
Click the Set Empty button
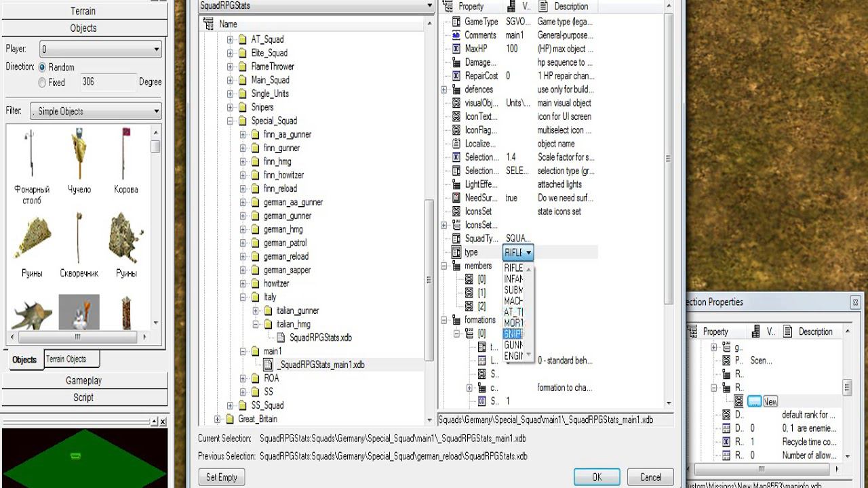click(222, 477)
